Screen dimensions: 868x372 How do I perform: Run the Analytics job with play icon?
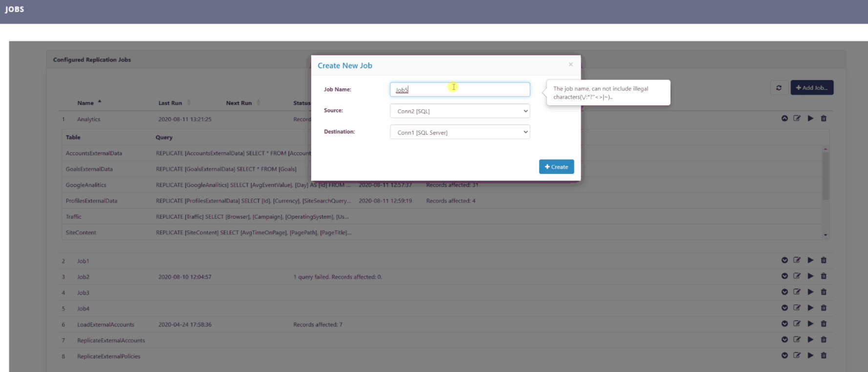(810, 119)
